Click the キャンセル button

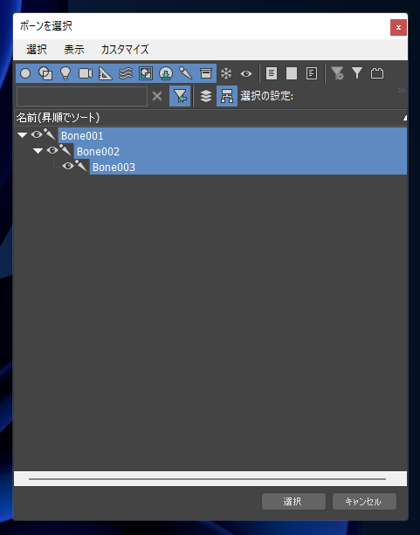pos(364,501)
